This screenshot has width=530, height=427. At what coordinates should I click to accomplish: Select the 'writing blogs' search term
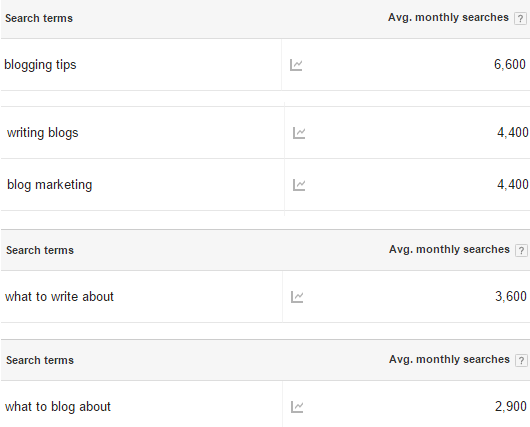click(x=43, y=133)
